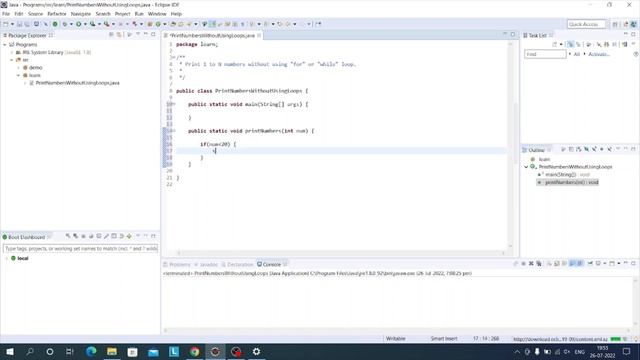
Task: Select the PrintNumbersWithoutUsingLoops.java editor tab
Action: 212,36
